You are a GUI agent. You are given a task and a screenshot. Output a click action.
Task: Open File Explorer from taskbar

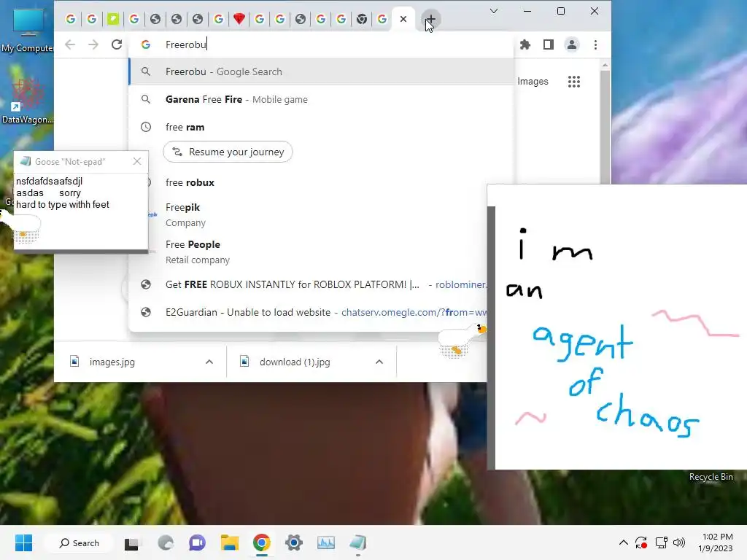click(x=230, y=542)
